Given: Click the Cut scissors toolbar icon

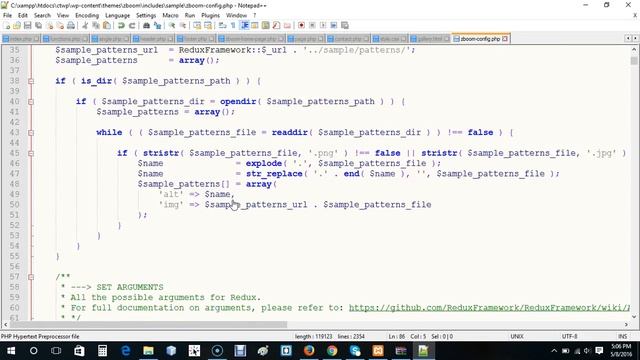Looking at the screenshot, I should click(85, 26).
